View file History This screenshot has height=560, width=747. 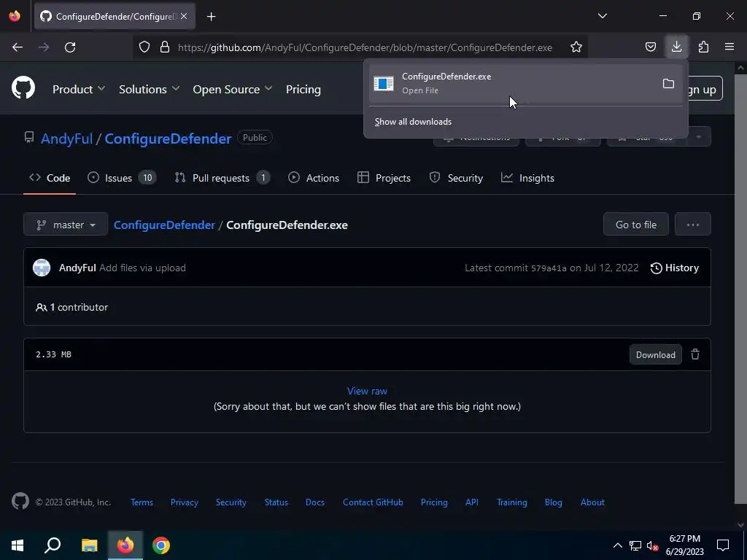pyautogui.click(x=675, y=268)
